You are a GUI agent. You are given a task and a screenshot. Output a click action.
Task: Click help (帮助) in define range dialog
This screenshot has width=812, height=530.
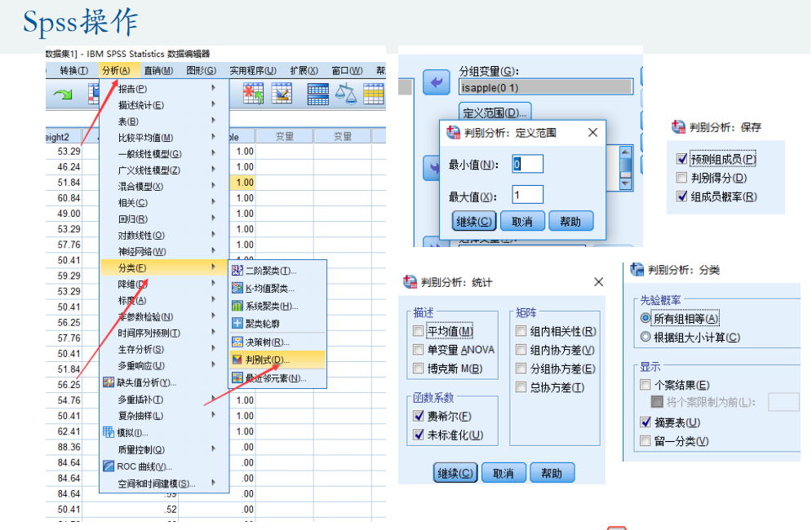pos(570,222)
